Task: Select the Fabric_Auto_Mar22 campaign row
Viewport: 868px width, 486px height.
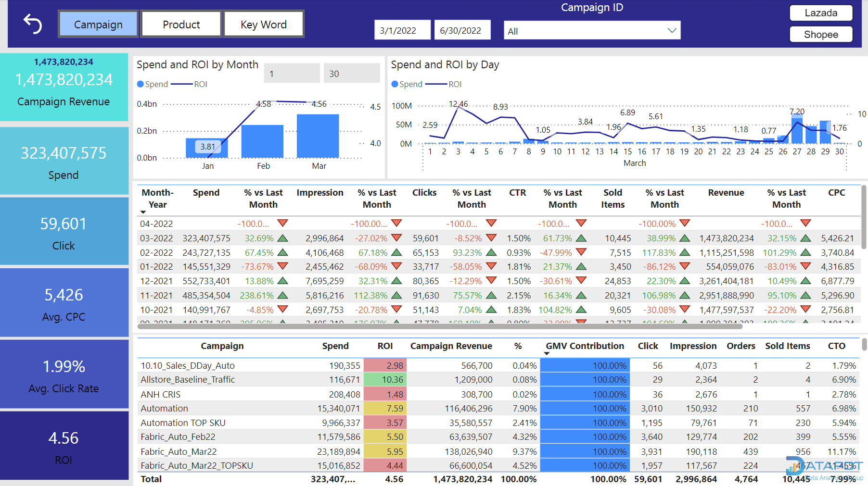Action: coord(498,451)
